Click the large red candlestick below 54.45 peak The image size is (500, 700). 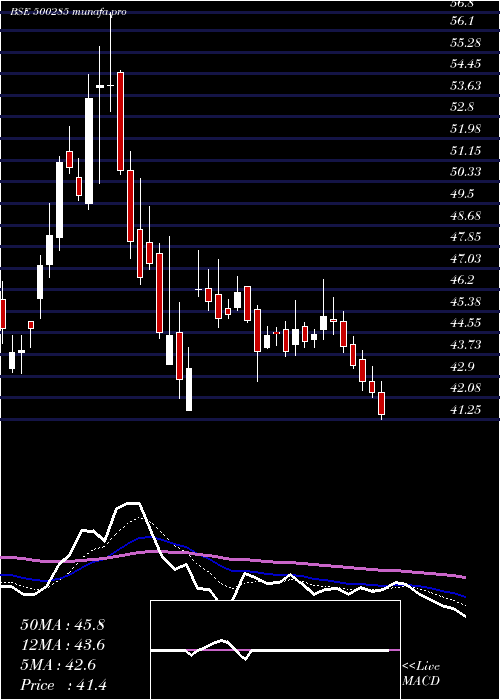point(120,121)
